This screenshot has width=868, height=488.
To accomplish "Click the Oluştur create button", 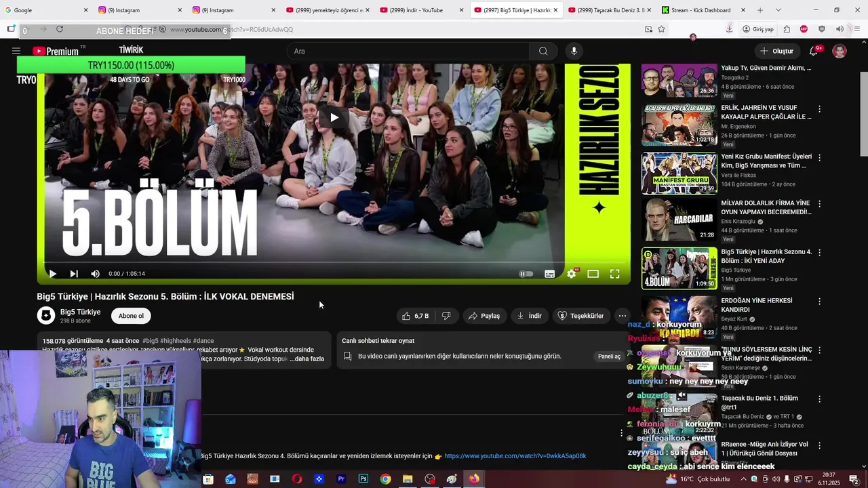I will [x=776, y=51].
